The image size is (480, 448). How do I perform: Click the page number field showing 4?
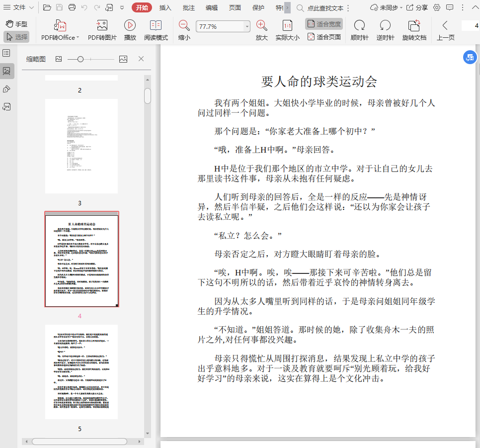tap(471, 26)
